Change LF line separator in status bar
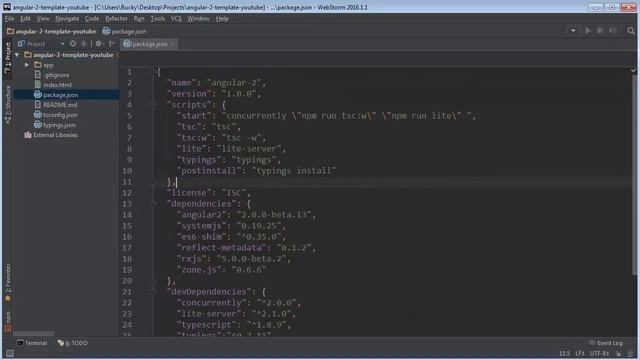Viewport: 640px width, 360px height. coord(580,353)
